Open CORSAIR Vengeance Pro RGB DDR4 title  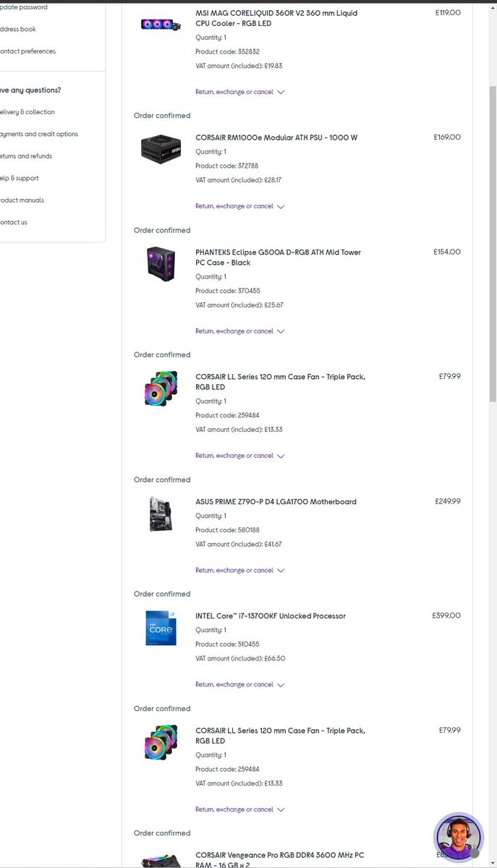(279, 860)
